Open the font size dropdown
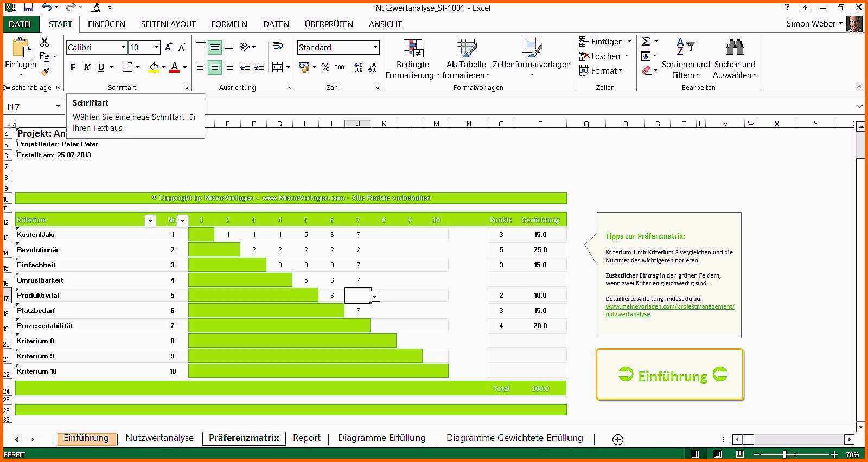The width and height of the screenshot is (868, 462). (x=156, y=48)
